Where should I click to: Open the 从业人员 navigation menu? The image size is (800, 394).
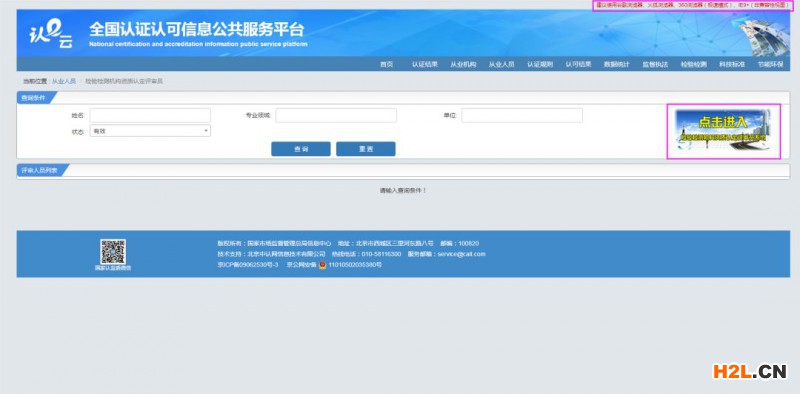point(502,64)
